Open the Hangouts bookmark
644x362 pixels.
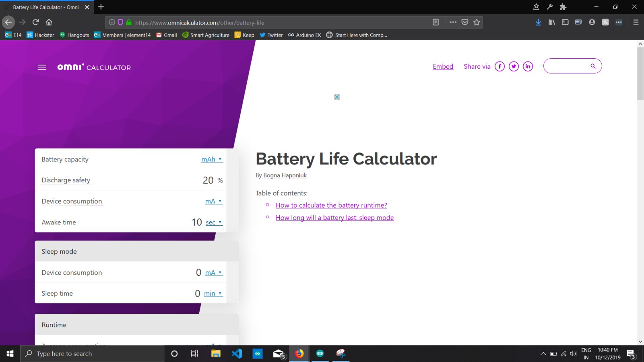(74, 35)
